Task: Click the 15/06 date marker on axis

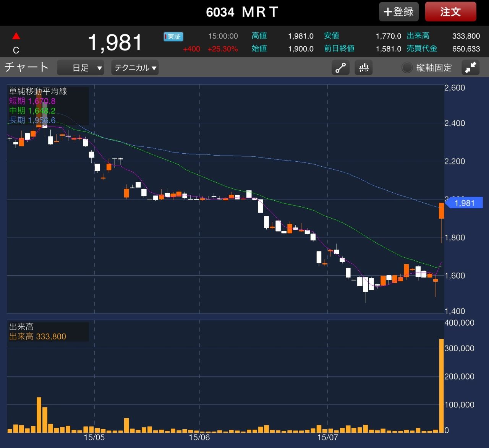Action: tap(199, 437)
